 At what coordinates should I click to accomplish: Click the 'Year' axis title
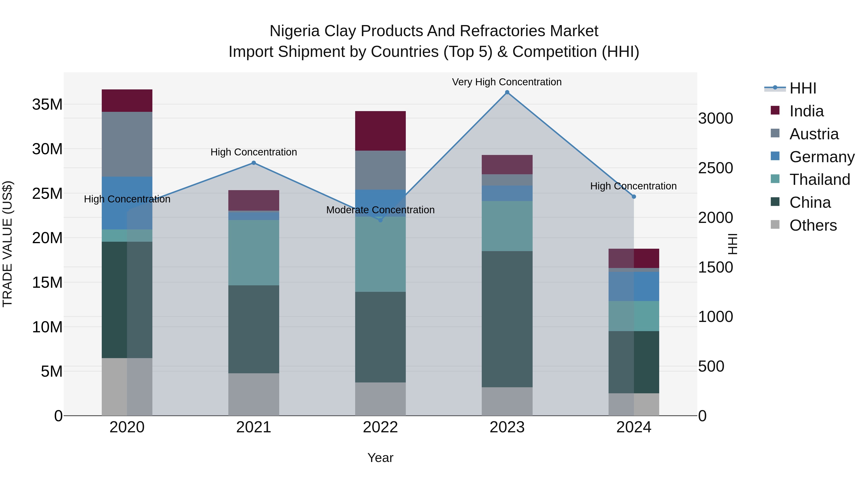tap(380, 458)
